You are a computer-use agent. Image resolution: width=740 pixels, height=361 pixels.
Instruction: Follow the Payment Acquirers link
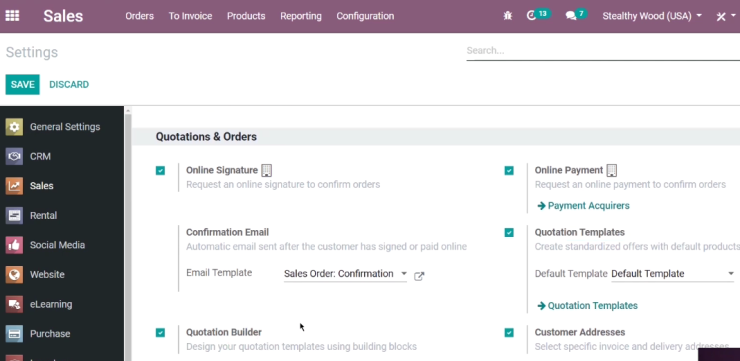coord(589,206)
